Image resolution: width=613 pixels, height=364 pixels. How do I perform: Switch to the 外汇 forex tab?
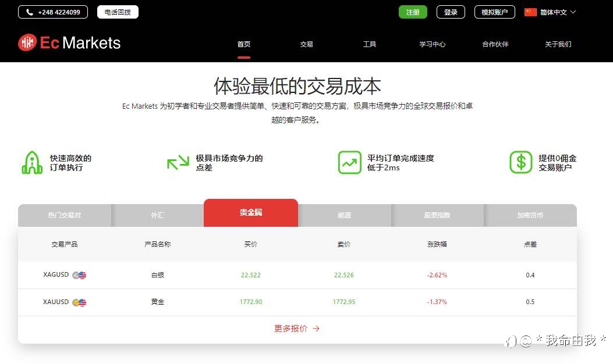(158, 215)
